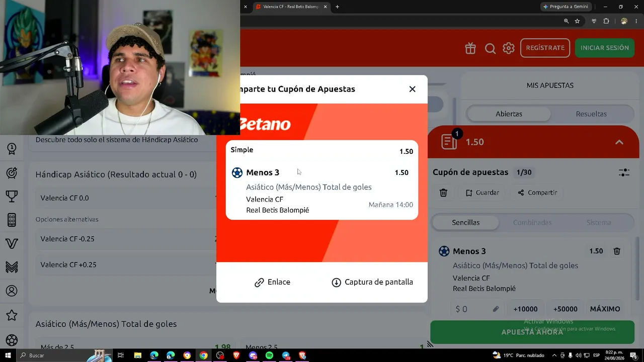Open the trophy icon in left sidebar
The image size is (644, 362).
(12, 196)
